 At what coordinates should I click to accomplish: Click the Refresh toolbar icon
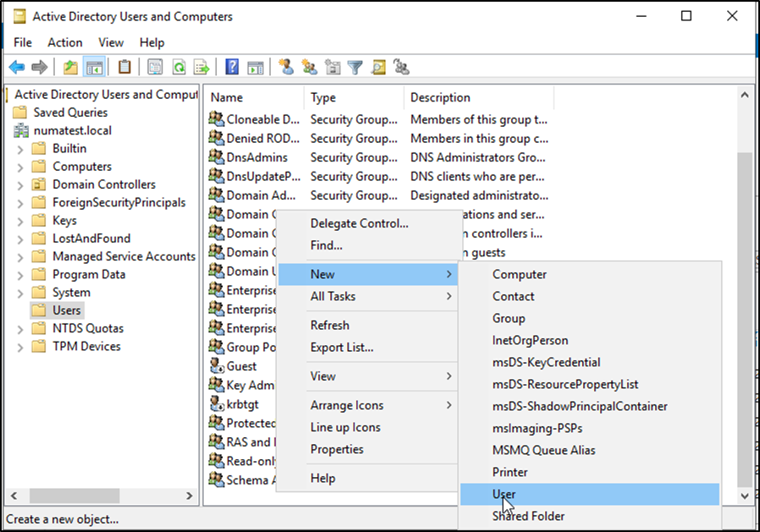pos(179,68)
